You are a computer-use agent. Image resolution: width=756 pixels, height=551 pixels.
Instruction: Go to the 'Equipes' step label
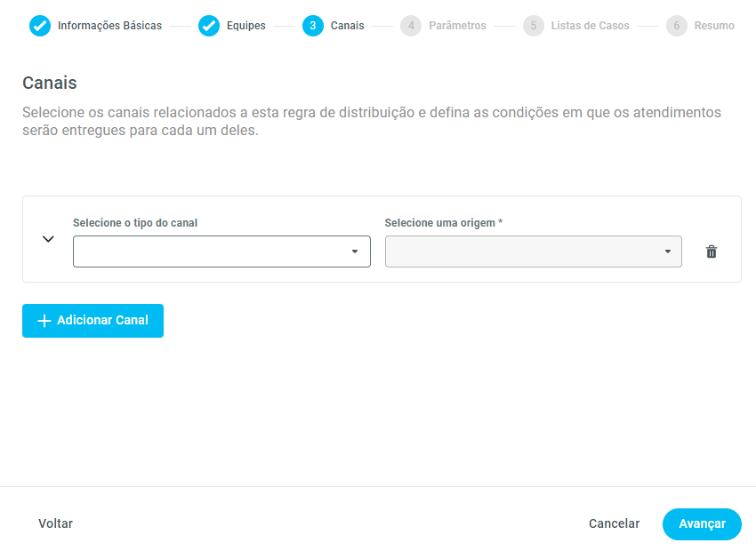[245, 26]
